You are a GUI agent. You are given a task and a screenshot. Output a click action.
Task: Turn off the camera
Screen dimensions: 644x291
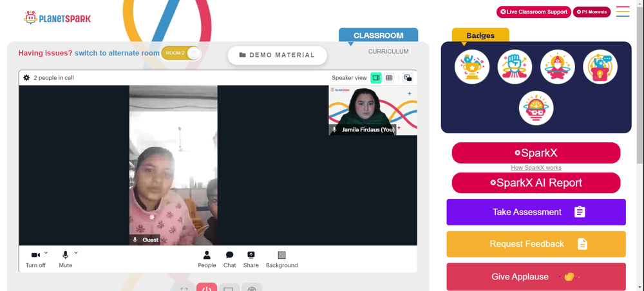(35, 259)
